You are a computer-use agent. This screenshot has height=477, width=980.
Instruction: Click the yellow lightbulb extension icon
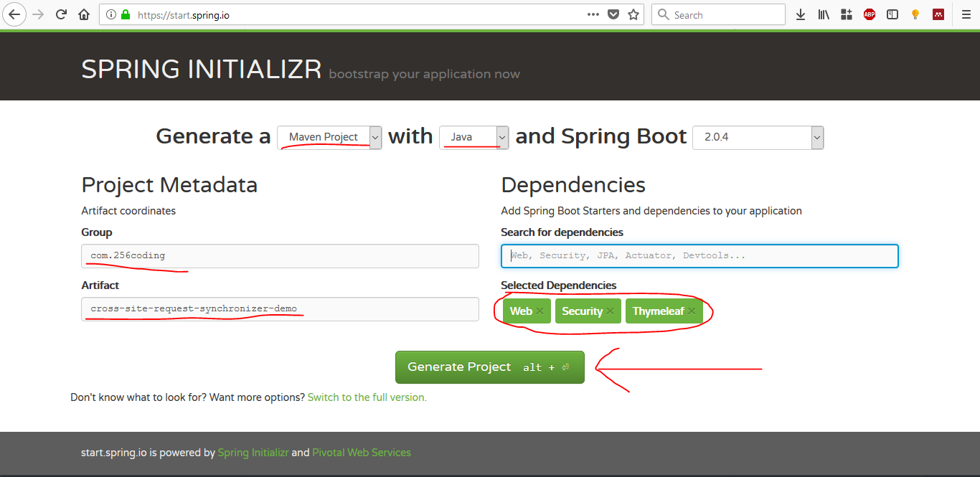click(x=915, y=14)
